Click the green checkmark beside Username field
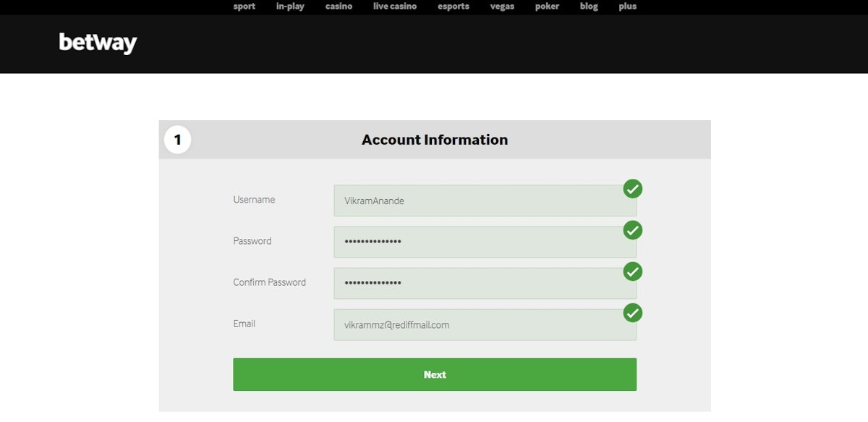This screenshot has height=422, width=868. [x=633, y=189]
